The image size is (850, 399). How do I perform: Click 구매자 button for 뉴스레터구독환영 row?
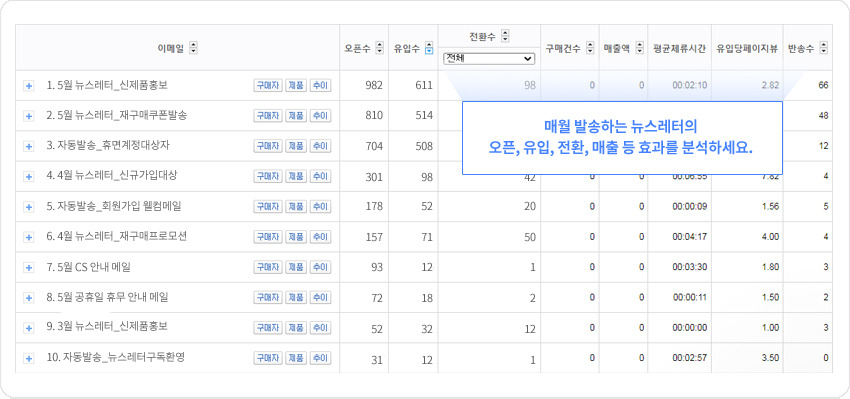pyautogui.click(x=268, y=359)
